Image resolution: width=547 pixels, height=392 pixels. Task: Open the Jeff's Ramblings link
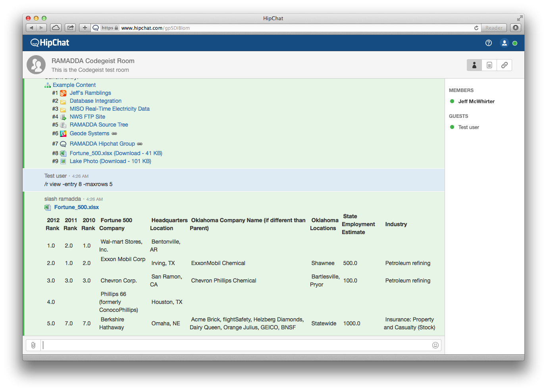(x=91, y=93)
